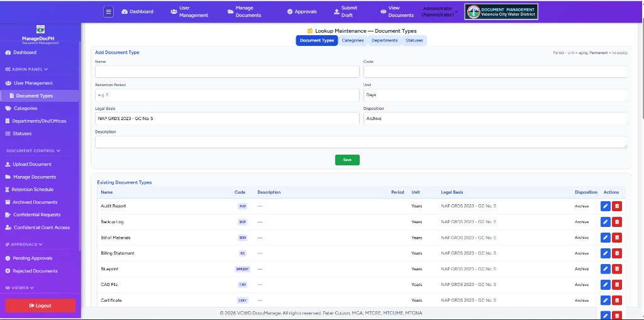
Task: Click the red Logout button
Action: click(40, 306)
